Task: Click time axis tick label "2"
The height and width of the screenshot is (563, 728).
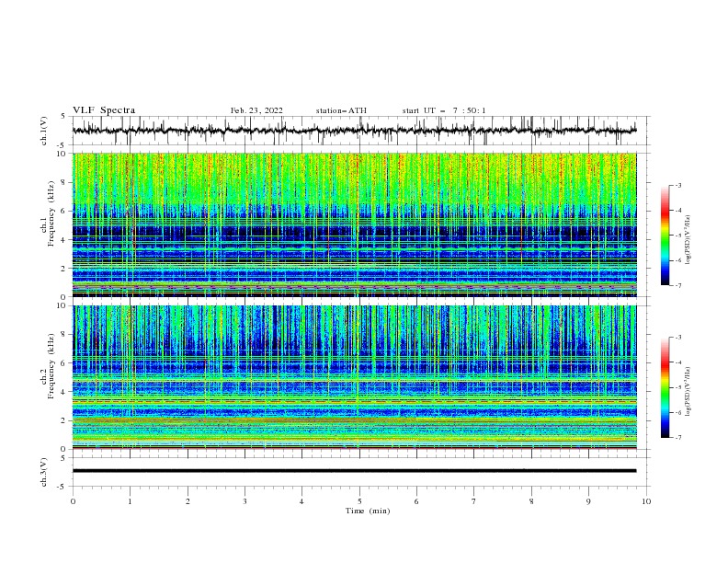Action: pyautogui.click(x=188, y=501)
